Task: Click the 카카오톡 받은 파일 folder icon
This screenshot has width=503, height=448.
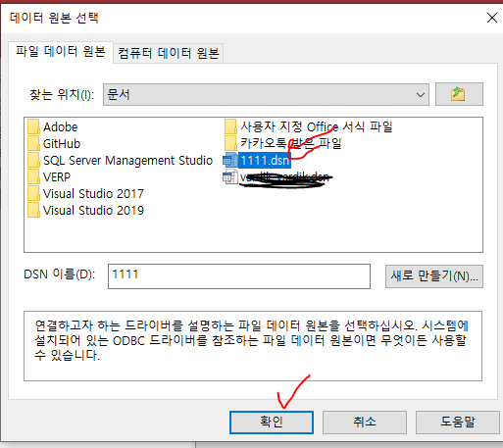Action: [230, 143]
